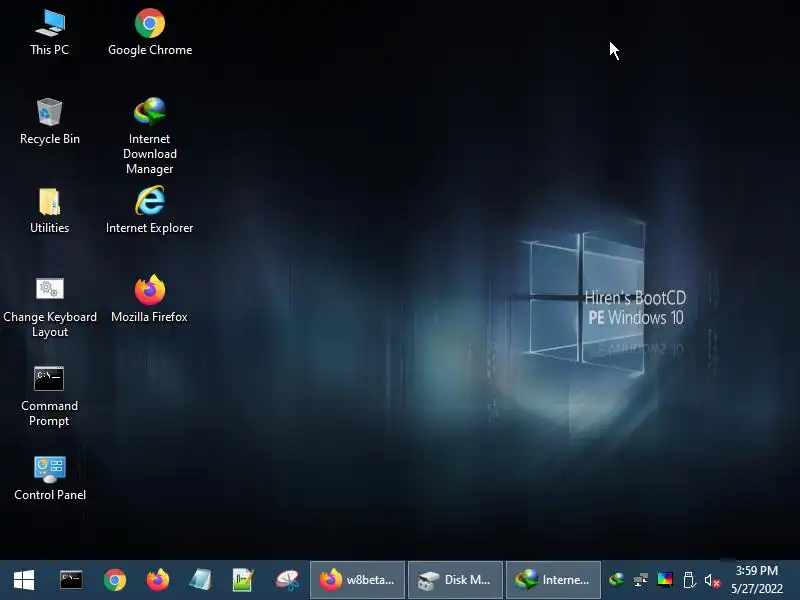Open the green notepad-with-pencil taskbar icon
Image resolution: width=800 pixels, height=600 pixels.
click(x=243, y=580)
